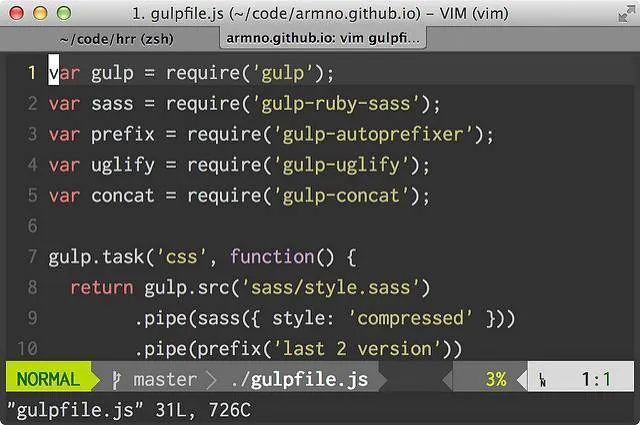Click the ./gulpfile.js filename in status line
Image resolution: width=640 pixels, height=425 pixels.
tap(298, 380)
